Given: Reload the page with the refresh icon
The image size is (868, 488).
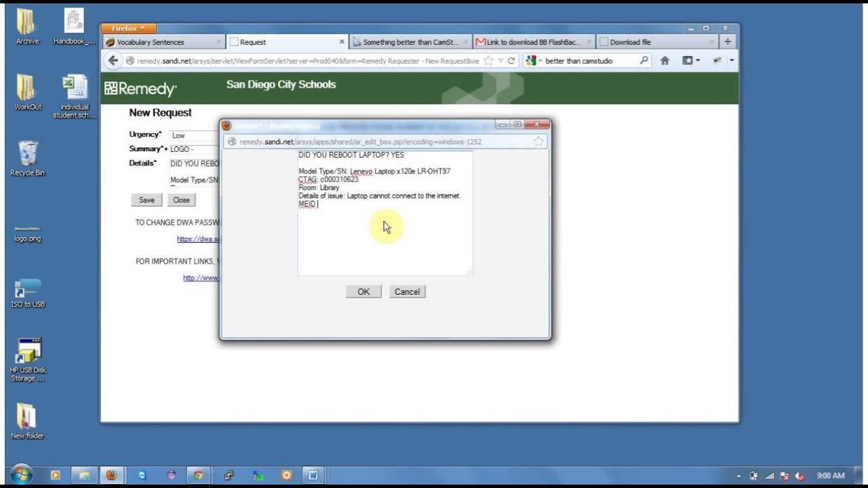Looking at the screenshot, I should point(511,61).
